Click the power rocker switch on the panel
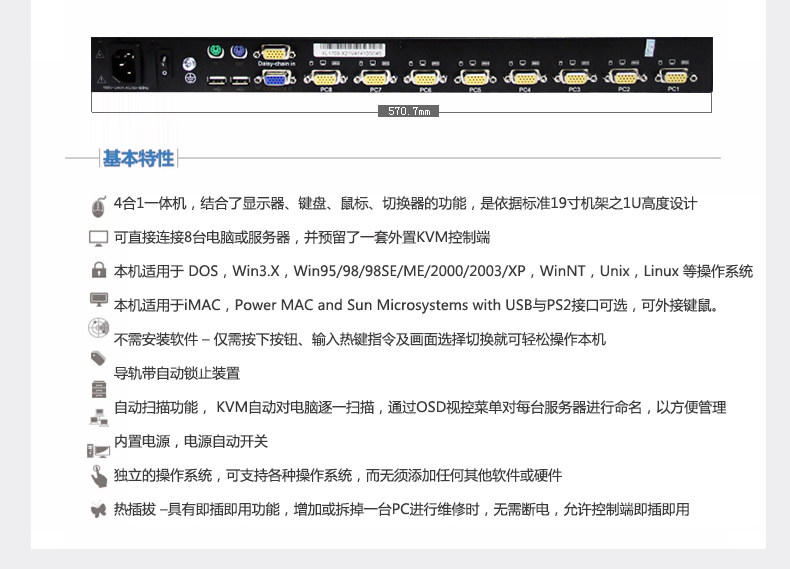The height and width of the screenshot is (569, 790). coord(164,65)
